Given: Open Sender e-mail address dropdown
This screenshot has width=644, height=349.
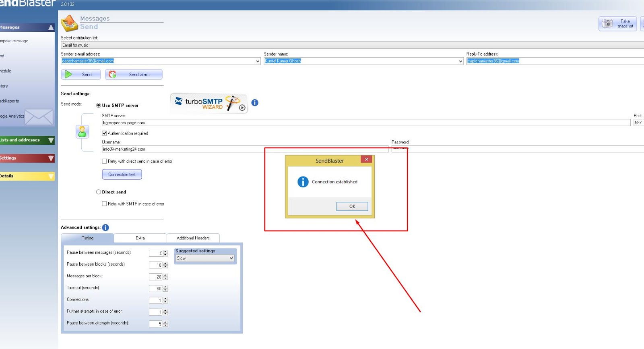Looking at the screenshot, I should 258,61.
